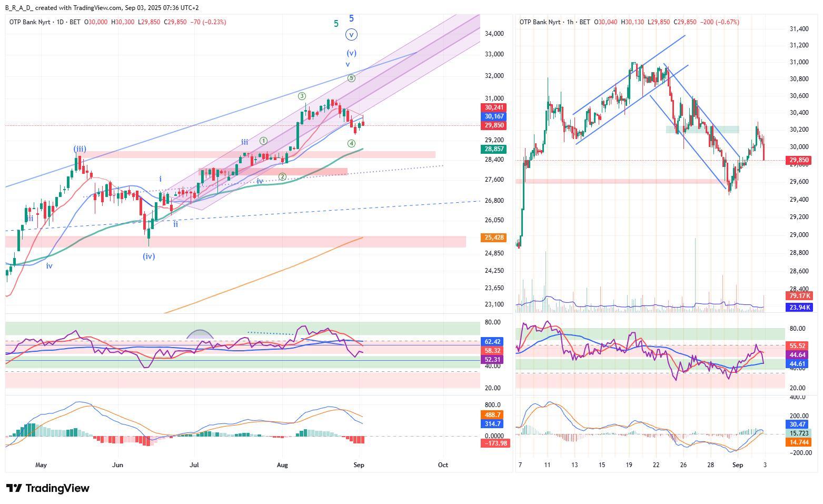
Task: Click the 'Sep' label on hourly time axis
Action: pos(738,465)
